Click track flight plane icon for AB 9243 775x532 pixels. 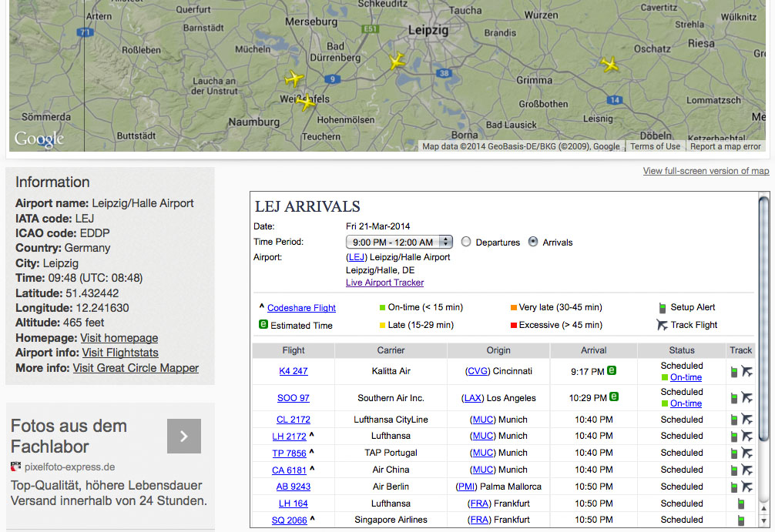746,487
